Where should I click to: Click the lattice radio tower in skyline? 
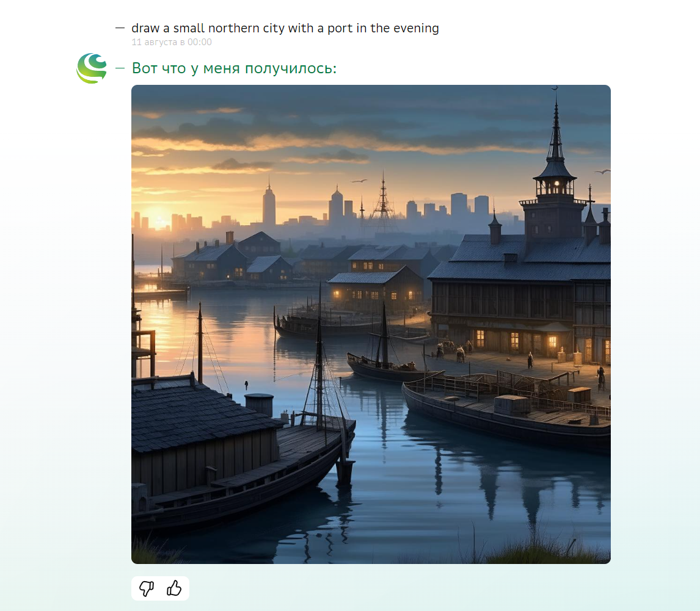[382, 200]
